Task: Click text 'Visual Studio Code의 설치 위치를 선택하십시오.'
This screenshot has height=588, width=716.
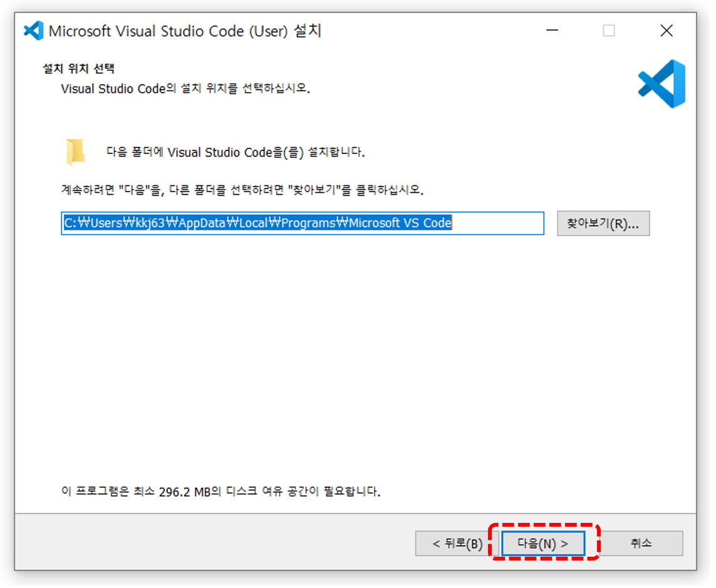Action: tap(187, 89)
